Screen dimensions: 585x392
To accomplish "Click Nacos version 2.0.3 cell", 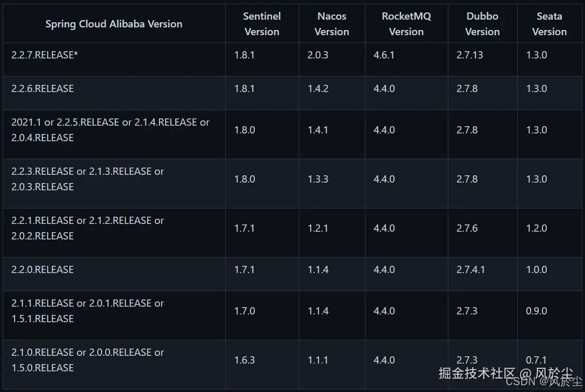I will pos(318,55).
